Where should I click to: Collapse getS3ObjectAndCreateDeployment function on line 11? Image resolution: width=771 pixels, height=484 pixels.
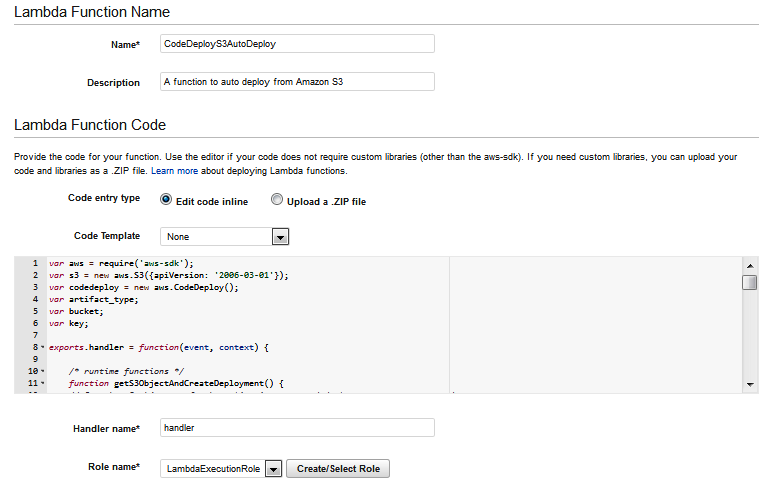point(42,383)
